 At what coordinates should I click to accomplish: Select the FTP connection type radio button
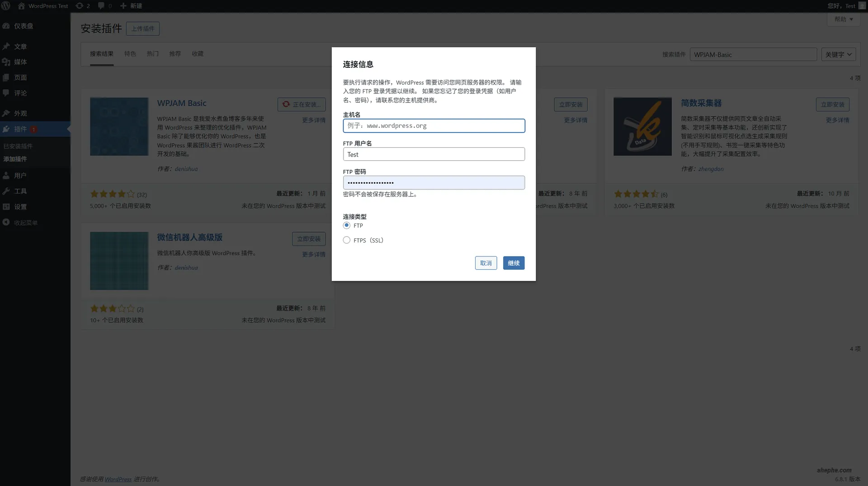(346, 225)
